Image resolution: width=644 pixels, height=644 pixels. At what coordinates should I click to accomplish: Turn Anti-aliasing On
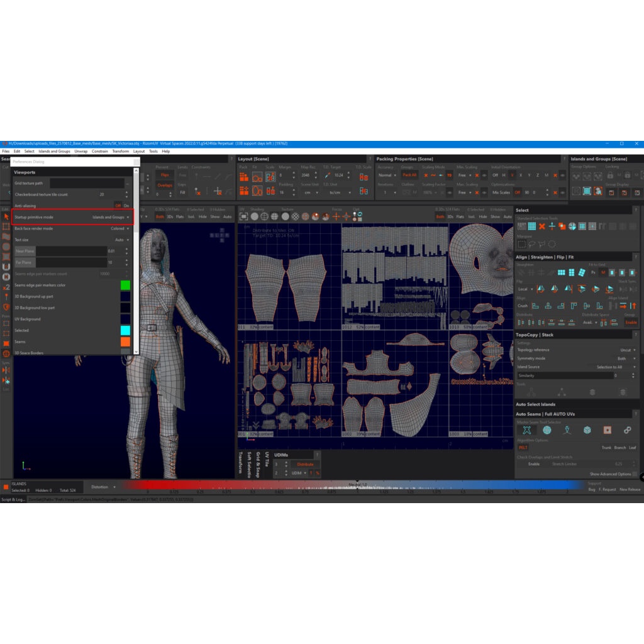(x=126, y=206)
